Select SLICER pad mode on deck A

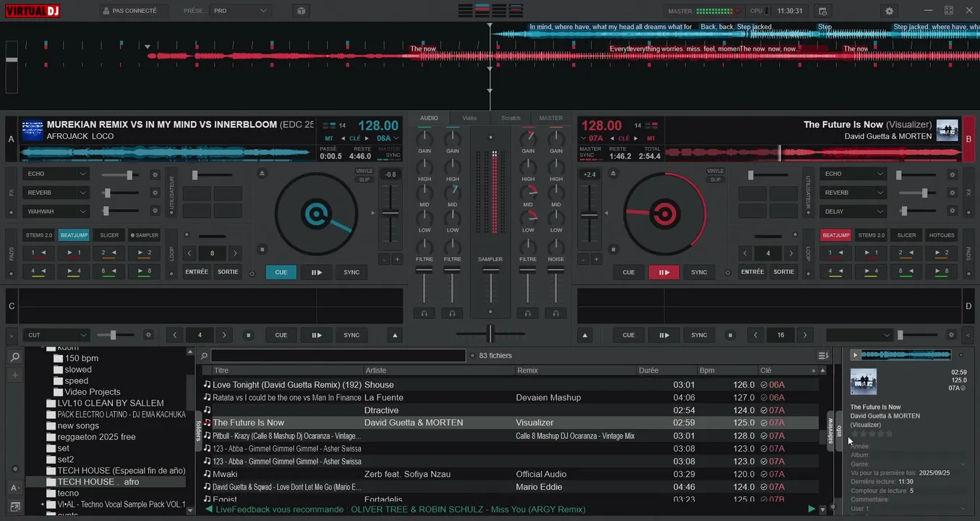tap(109, 235)
